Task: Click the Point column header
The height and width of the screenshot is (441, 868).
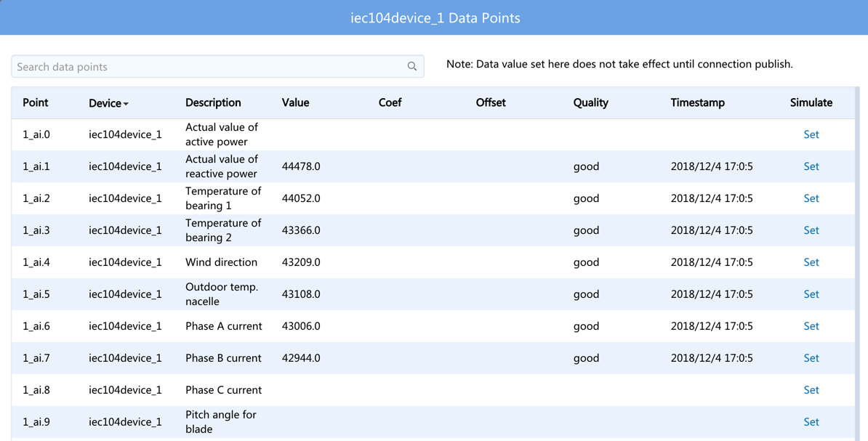Action: (36, 102)
